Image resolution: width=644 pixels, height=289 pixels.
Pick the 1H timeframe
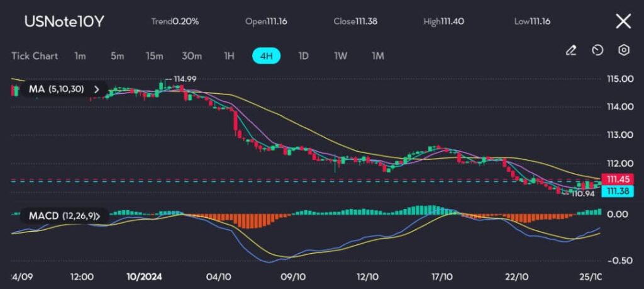[229, 56]
